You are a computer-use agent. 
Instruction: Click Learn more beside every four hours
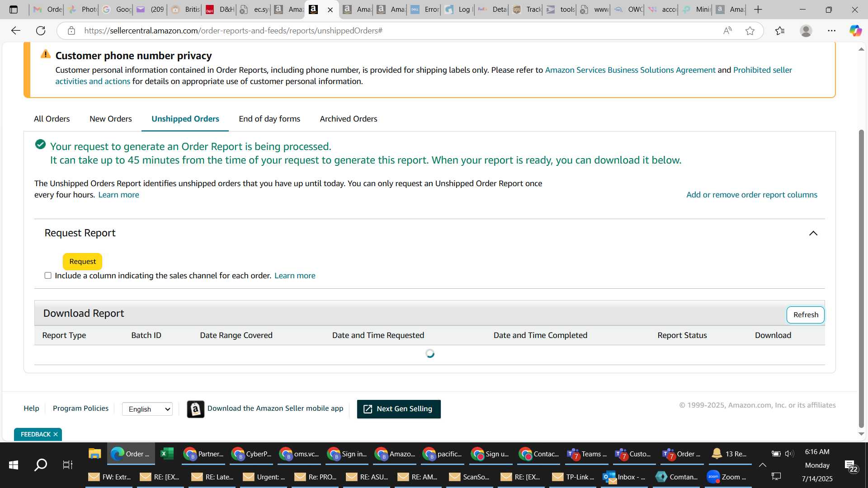(x=118, y=195)
